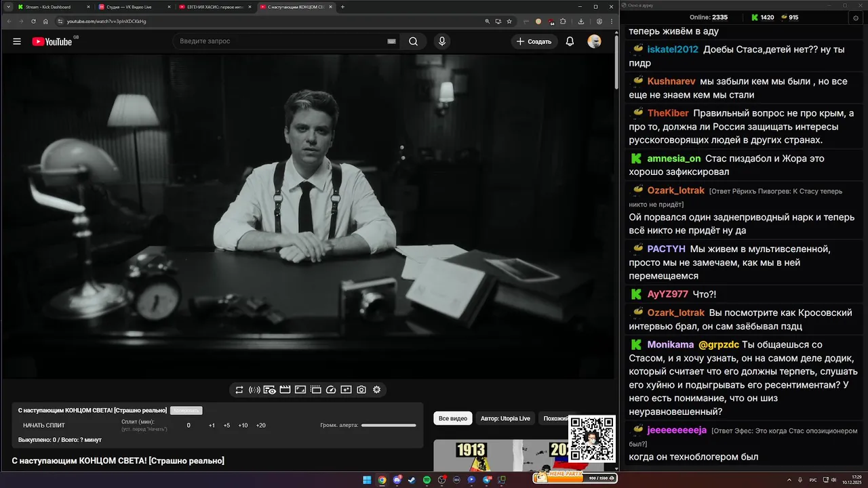Click video title under player С наступающим КОНЦОМ СВЕТА
This screenshot has height=488, width=868.
coord(118,461)
